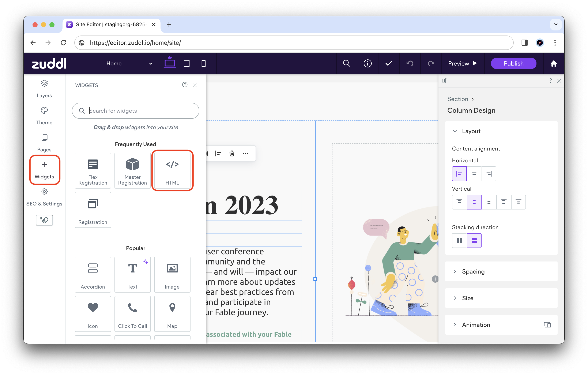The height and width of the screenshot is (375, 588).
Task: Collapse the Layout section
Action: (x=455, y=131)
